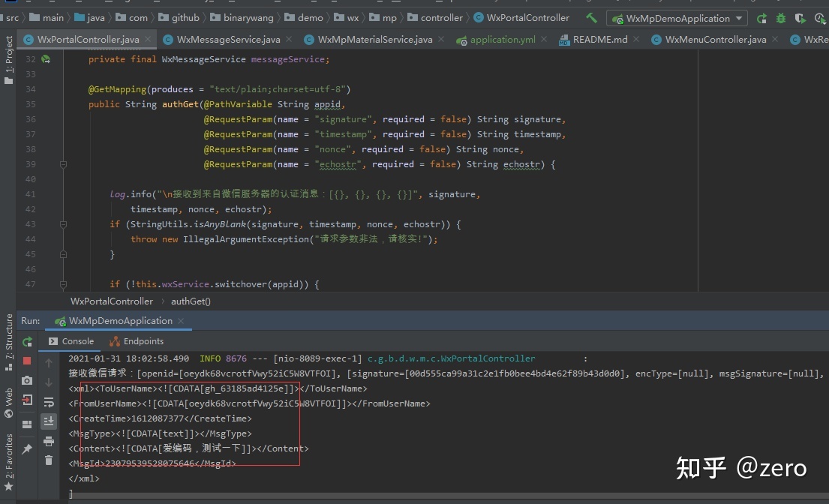Print the console output
This screenshot has width=829, height=504.
click(49, 441)
